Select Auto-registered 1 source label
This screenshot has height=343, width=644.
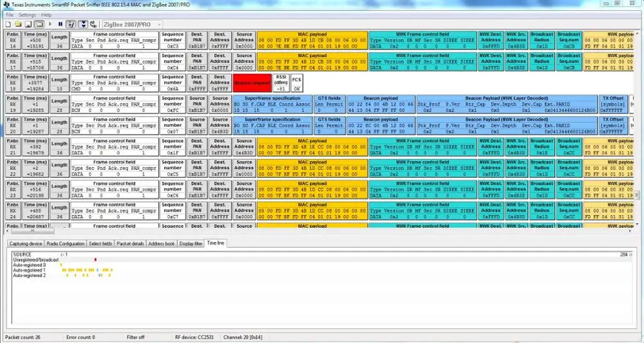[x=29, y=270]
